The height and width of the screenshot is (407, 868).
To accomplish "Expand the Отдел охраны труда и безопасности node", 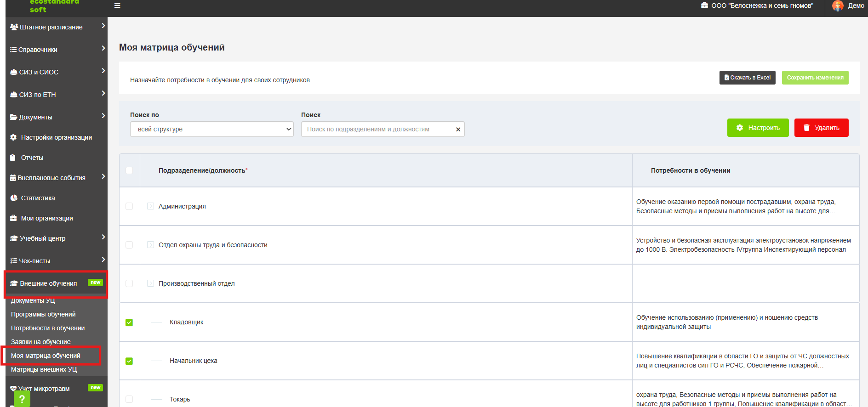I will point(150,245).
